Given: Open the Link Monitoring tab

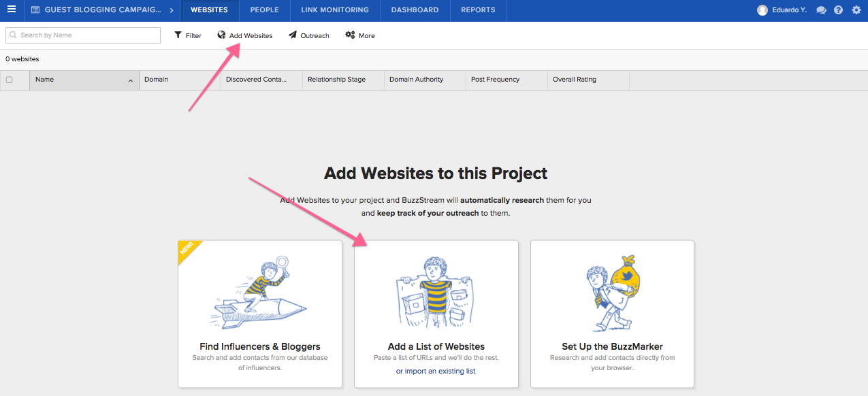Looking at the screenshot, I should (x=335, y=10).
